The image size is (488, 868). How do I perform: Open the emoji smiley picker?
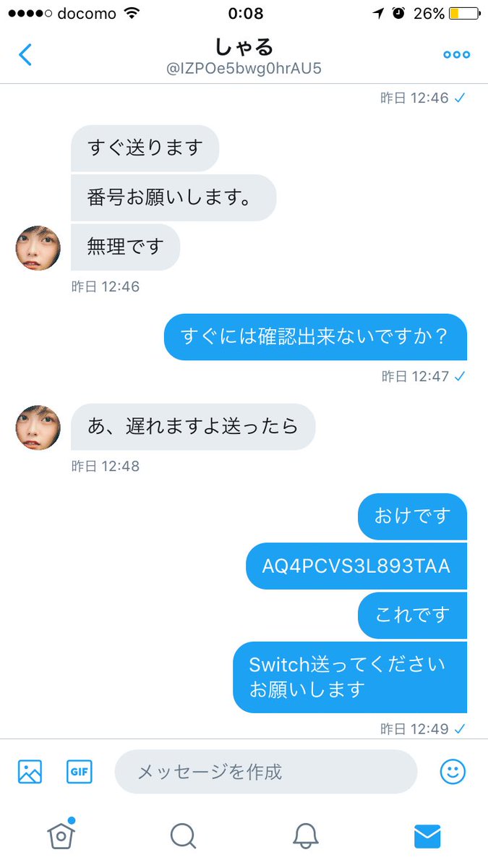pos(453,772)
